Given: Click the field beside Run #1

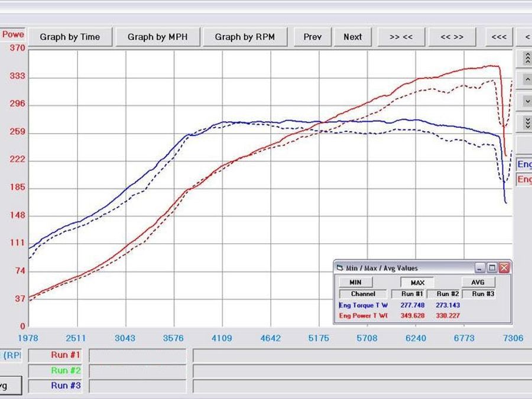Looking at the screenshot, I should click(x=138, y=356).
